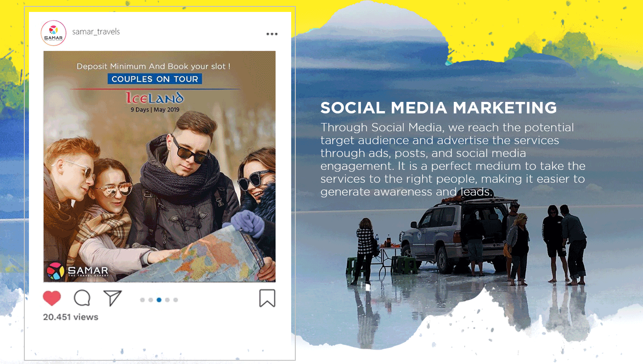Click the COUPLES ON TOUR blue banner

(x=155, y=79)
